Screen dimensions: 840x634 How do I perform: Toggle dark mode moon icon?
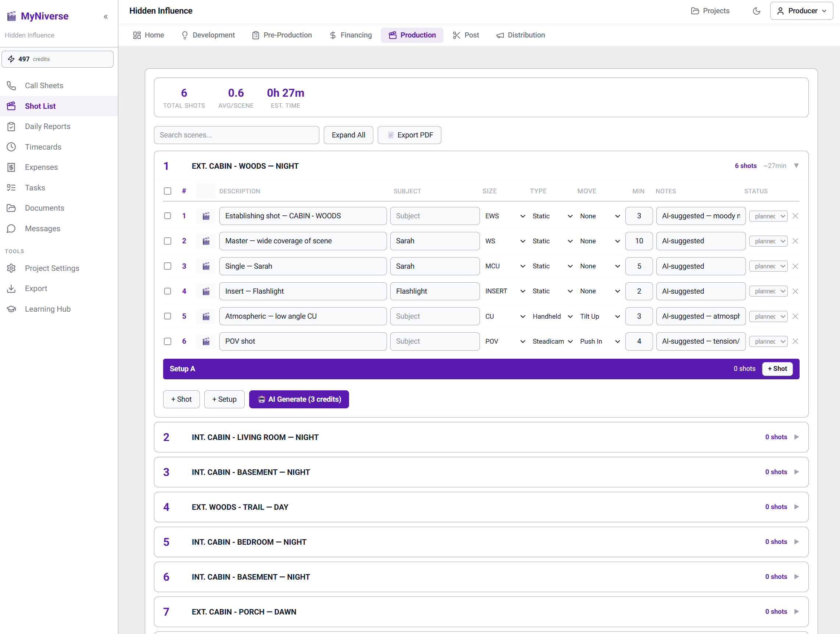(x=756, y=11)
